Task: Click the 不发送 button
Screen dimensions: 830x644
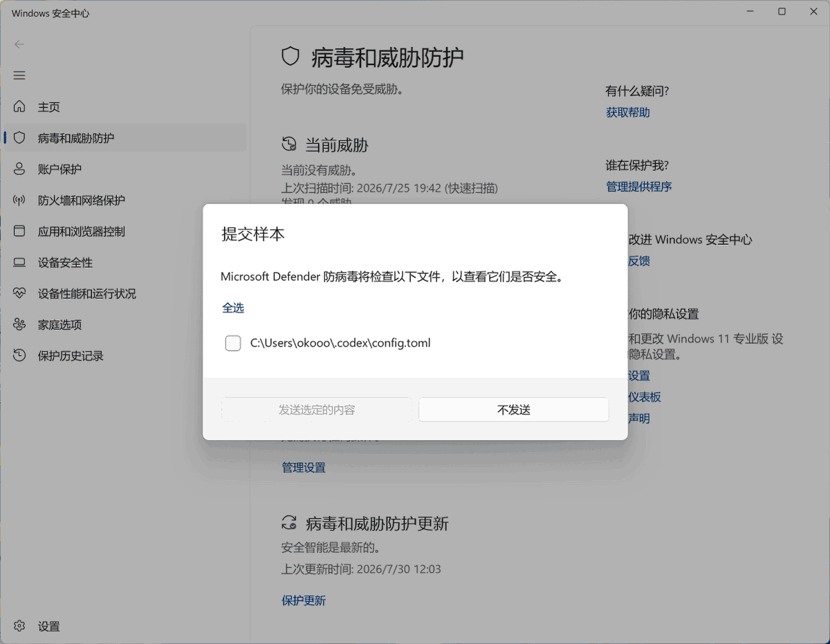Action: 514,410
